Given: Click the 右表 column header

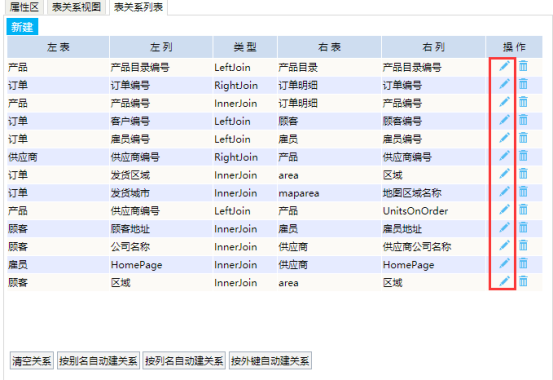Looking at the screenshot, I should click(x=329, y=47).
